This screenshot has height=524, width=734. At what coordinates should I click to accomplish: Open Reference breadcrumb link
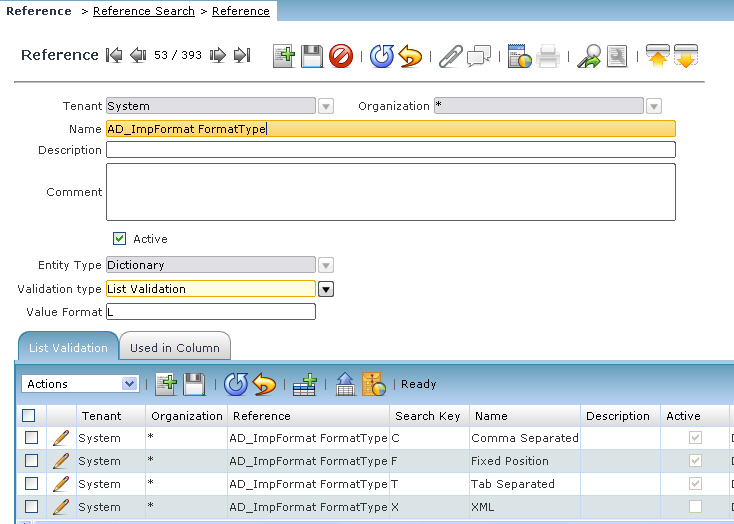coord(241,11)
